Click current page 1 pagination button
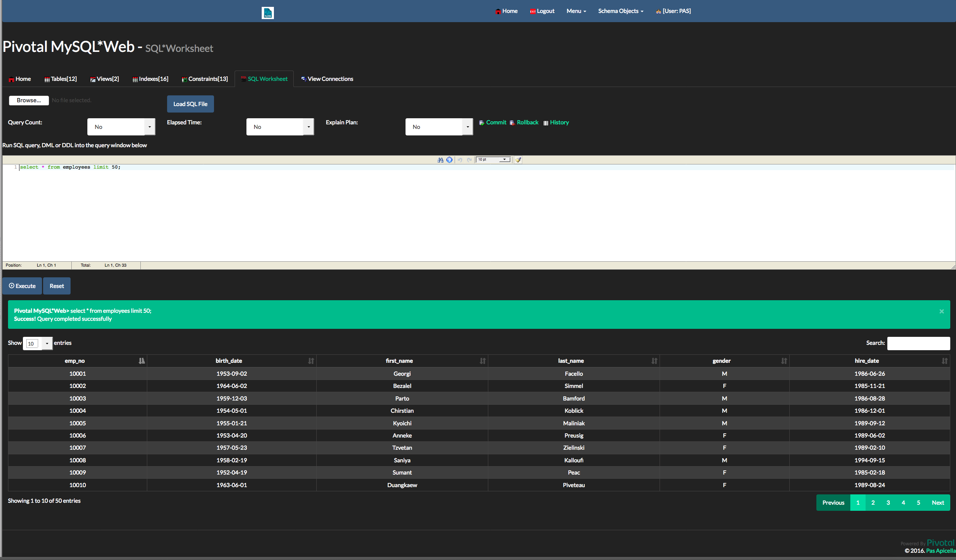The image size is (956, 560). 858,503
